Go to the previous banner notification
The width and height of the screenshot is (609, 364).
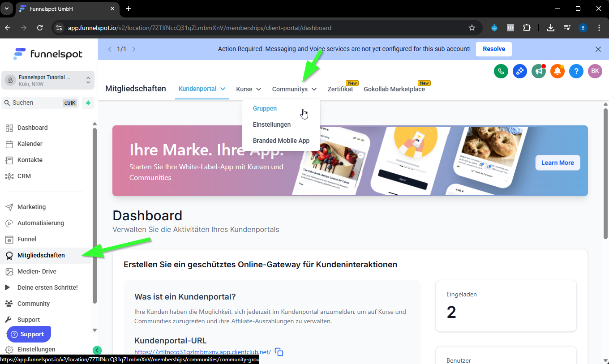[110, 49]
